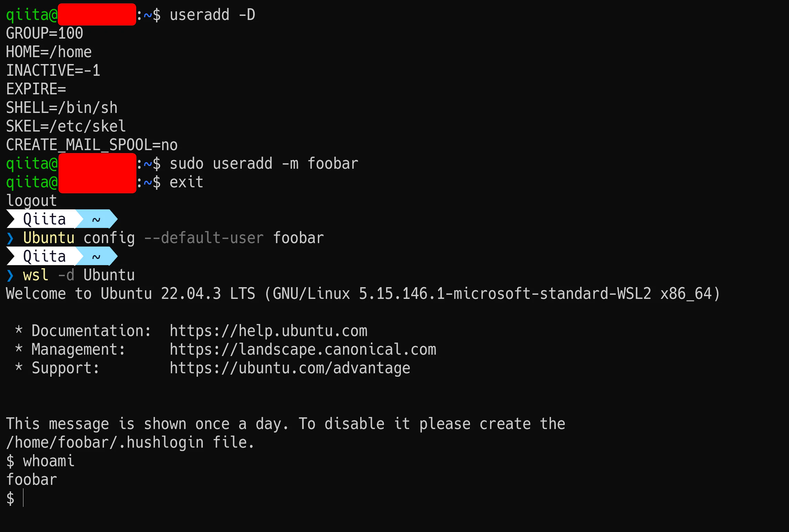789x532 pixels.
Task: Click the blue chevron before Ubuntu config
Action: [x=10, y=238]
